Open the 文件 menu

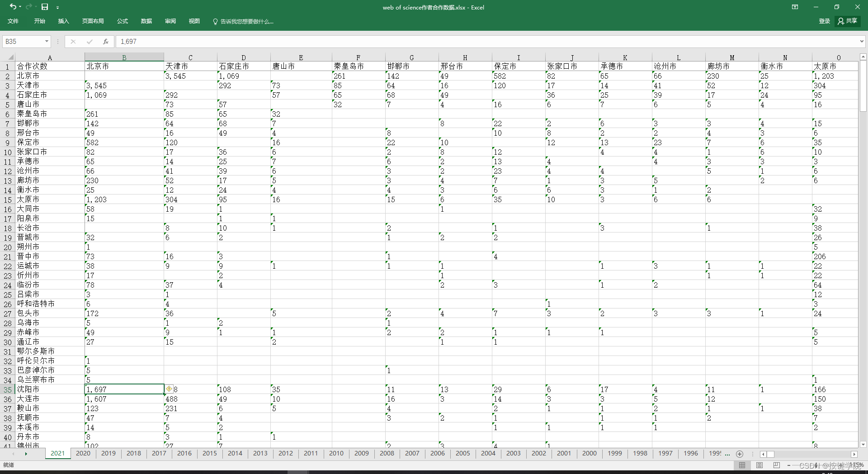click(x=13, y=21)
